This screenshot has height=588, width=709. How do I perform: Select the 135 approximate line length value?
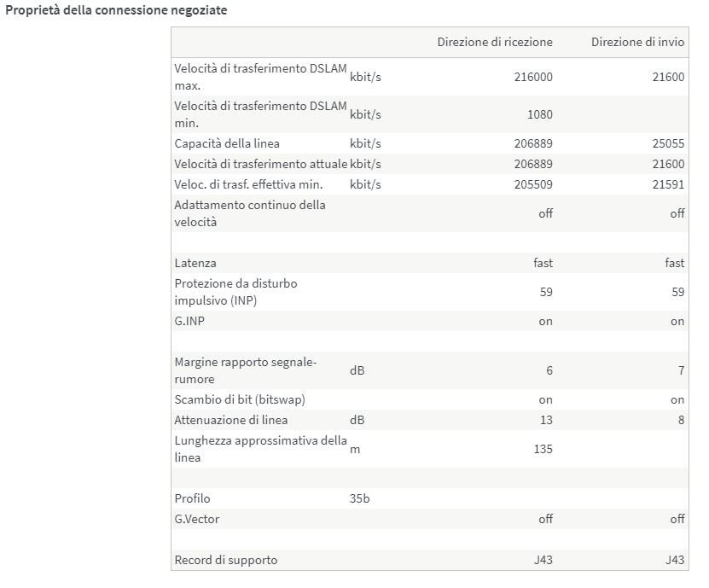click(542, 449)
